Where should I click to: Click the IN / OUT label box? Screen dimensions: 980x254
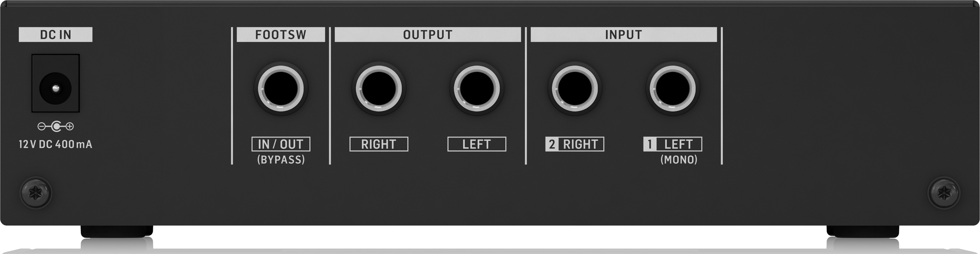point(281,144)
